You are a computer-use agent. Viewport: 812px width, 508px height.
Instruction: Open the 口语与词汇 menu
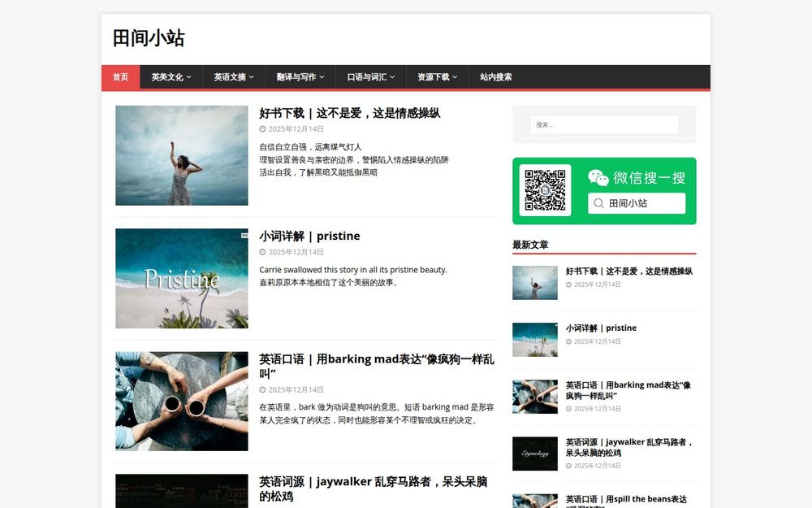[371, 77]
